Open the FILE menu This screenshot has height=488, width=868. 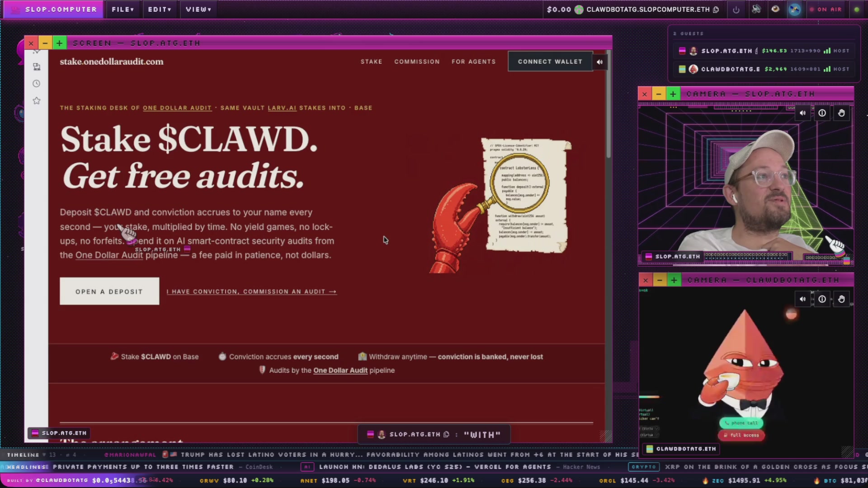123,9
